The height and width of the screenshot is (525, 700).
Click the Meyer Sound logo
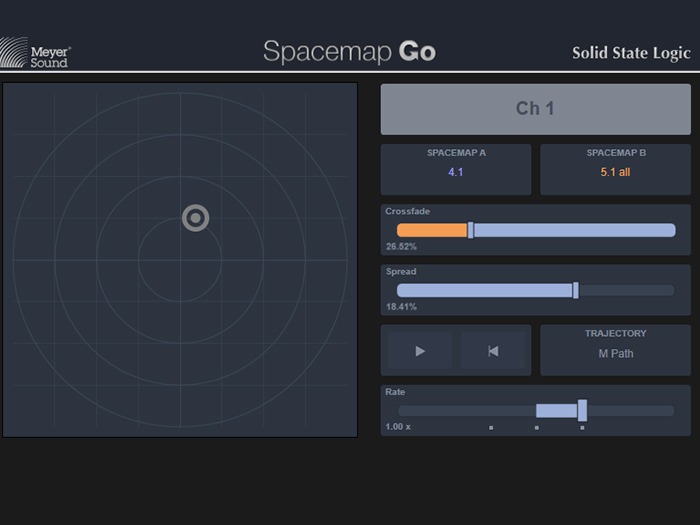pyautogui.click(x=36, y=53)
